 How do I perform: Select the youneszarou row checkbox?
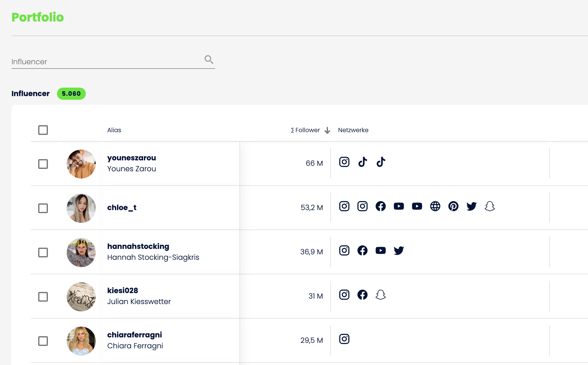[x=43, y=164]
